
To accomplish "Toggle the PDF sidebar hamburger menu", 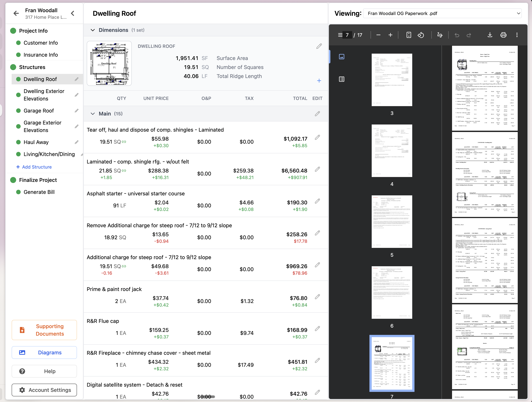I will (340, 35).
